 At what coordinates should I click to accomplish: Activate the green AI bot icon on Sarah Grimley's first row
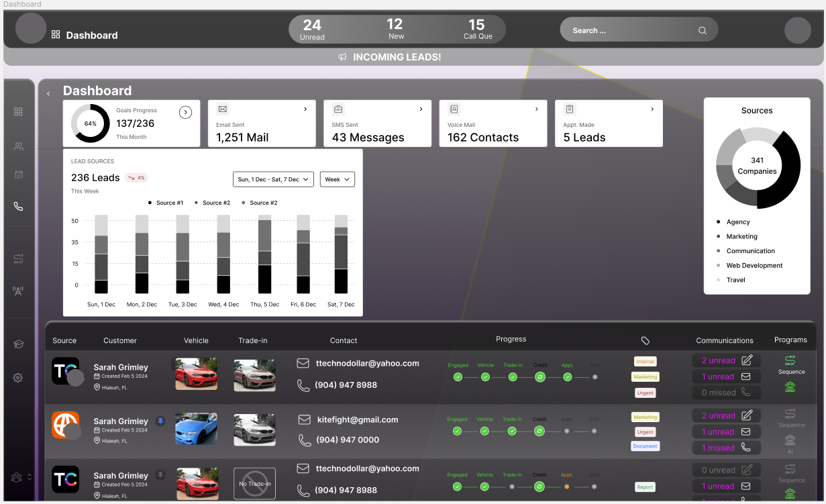[791, 387]
